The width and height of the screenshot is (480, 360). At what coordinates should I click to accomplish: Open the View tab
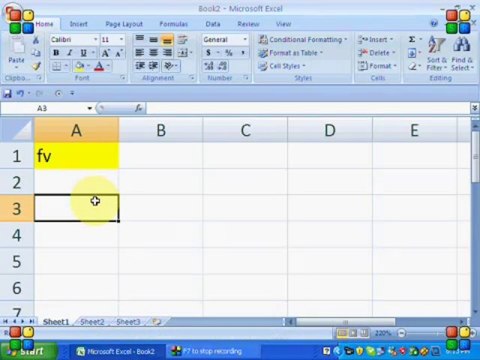[x=284, y=24]
